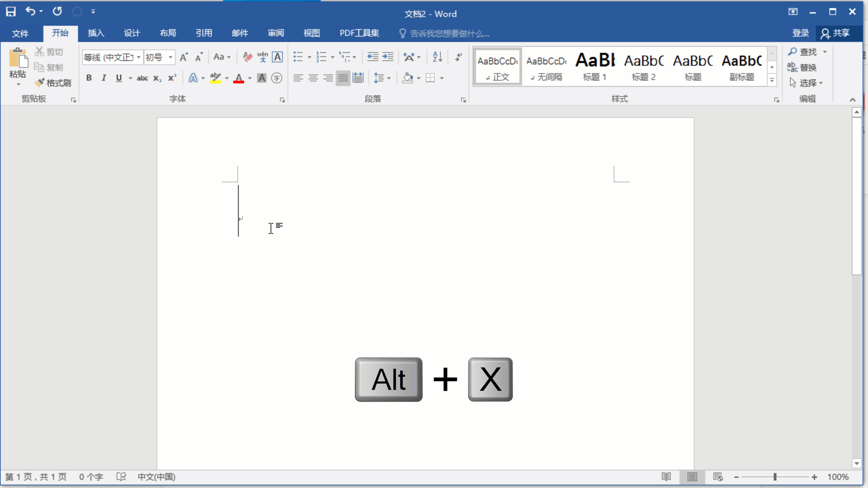Apply the 标题 1 heading style

coord(594,67)
